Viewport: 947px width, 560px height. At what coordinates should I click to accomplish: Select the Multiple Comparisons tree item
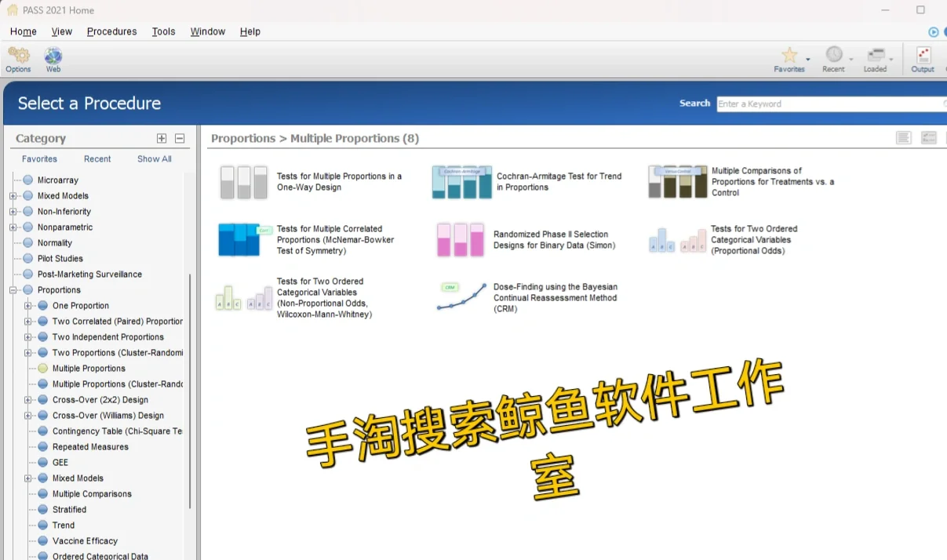(x=92, y=494)
